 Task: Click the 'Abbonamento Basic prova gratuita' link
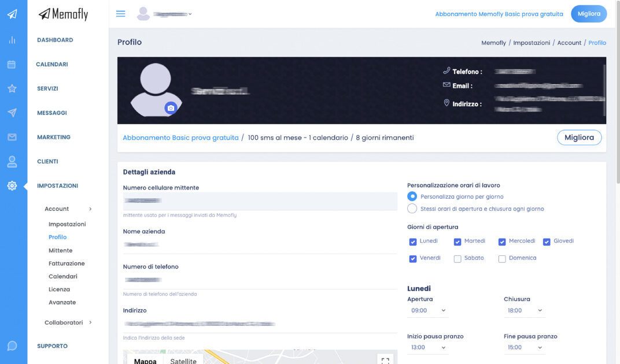click(x=180, y=138)
